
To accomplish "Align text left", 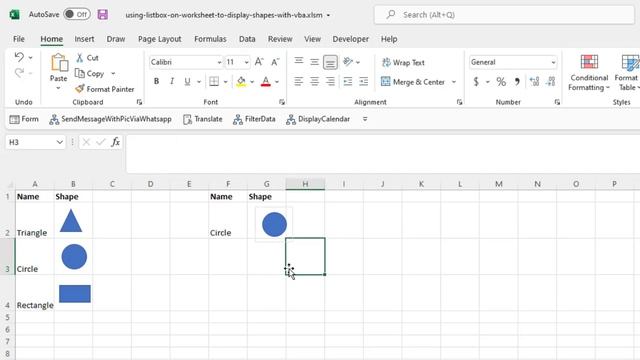I will tap(299, 81).
